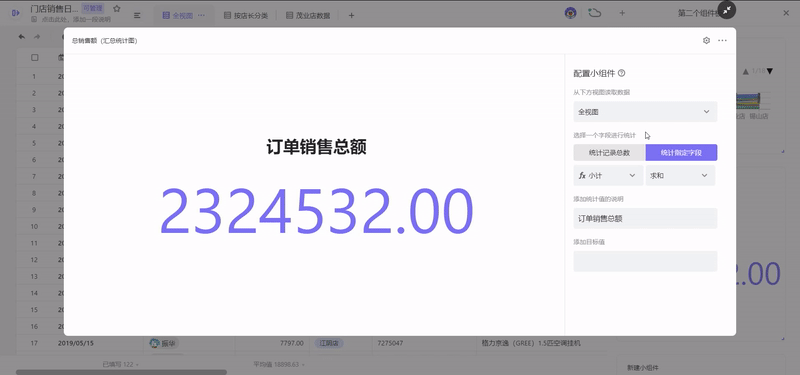Go to next chart page with down triangle
This screenshot has height=375, width=800.
(770, 71)
